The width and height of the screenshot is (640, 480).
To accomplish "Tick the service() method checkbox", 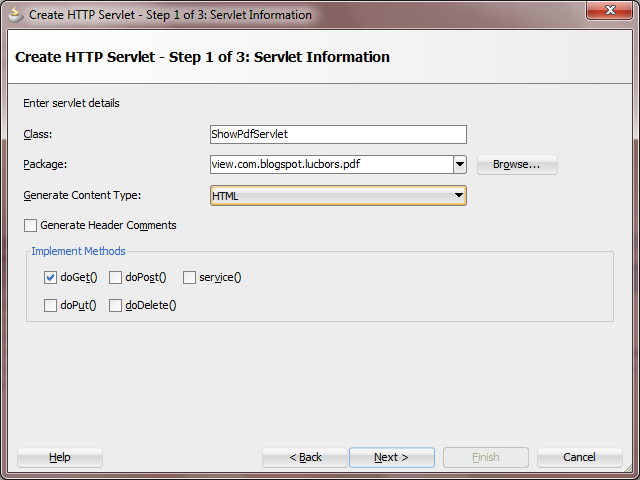I will (190, 277).
